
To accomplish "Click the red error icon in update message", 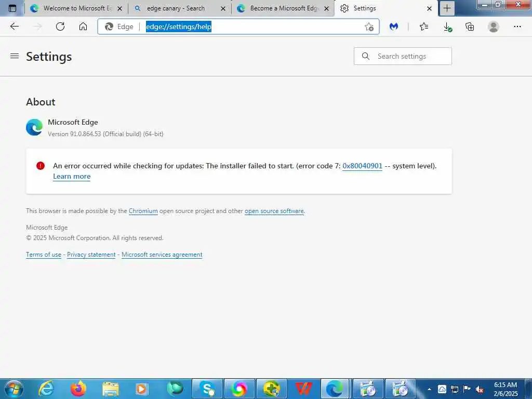I will click(41, 166).
